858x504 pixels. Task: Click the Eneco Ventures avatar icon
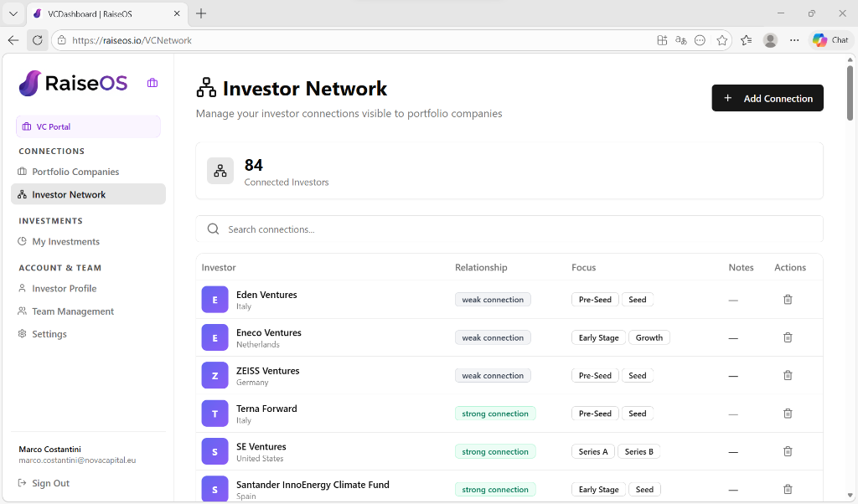coord(214,338)
